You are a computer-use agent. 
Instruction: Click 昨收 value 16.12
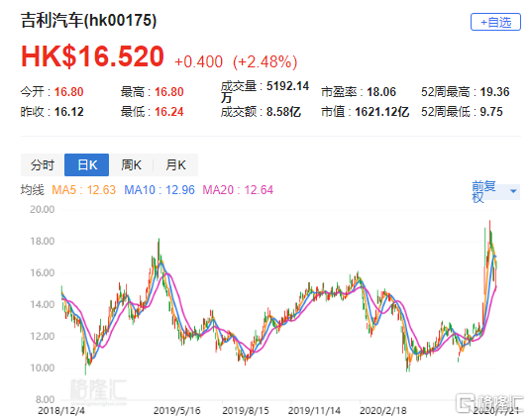[68, 112]
